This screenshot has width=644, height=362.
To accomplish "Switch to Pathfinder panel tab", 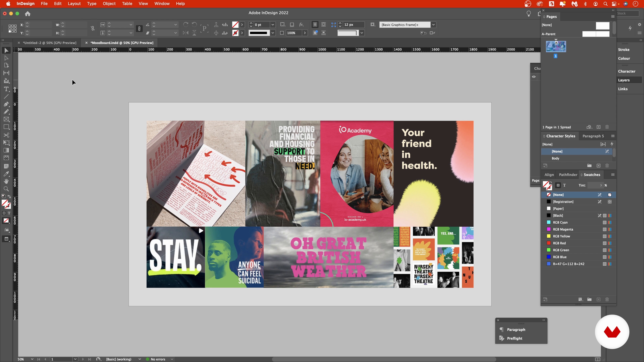I will [568, 175].
